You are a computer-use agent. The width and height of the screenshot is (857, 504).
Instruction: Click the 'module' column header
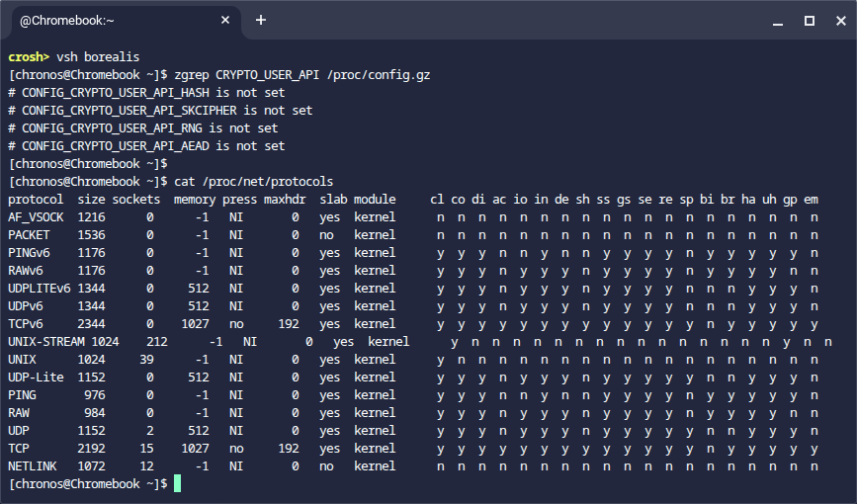375,200
